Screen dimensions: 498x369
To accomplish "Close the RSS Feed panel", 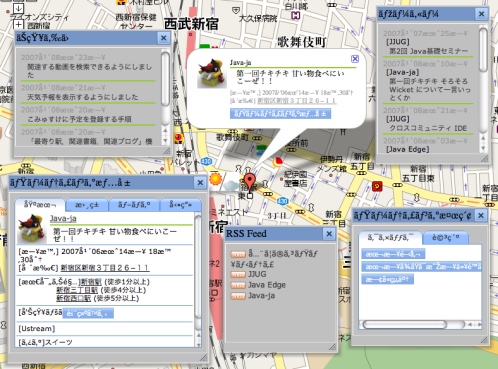I will click(x=329, y=234).
